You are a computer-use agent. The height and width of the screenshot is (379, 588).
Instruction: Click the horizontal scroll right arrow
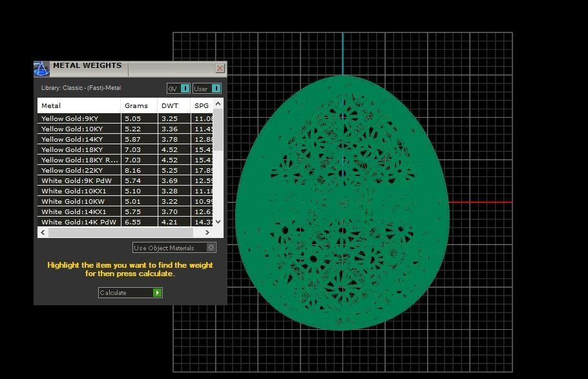click(x=207, y=233)
